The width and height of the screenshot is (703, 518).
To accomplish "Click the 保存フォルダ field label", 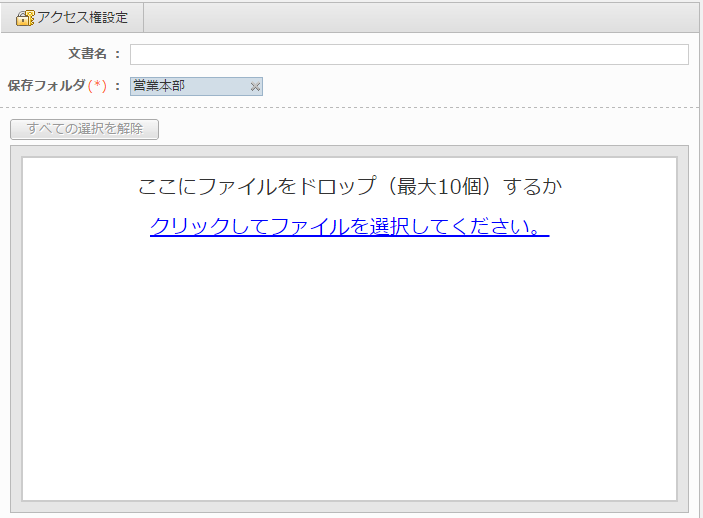I will click(x=46, y=86).
